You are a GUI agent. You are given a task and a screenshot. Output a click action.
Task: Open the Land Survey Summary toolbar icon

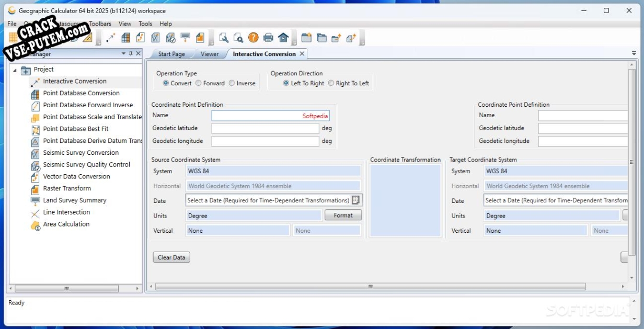click(185, 37)
